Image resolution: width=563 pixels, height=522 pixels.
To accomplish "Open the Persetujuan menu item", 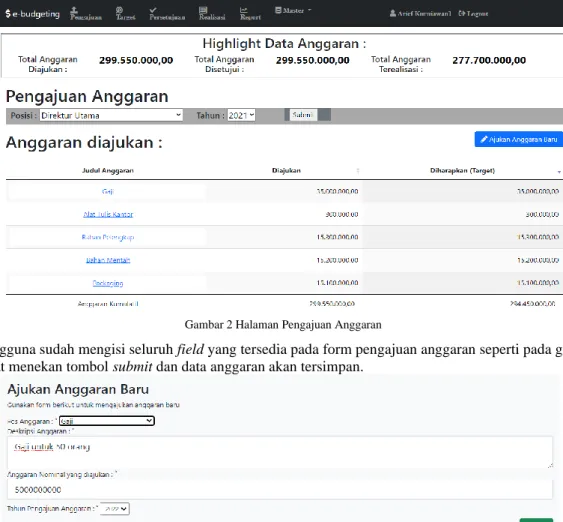I will [167, 14].
